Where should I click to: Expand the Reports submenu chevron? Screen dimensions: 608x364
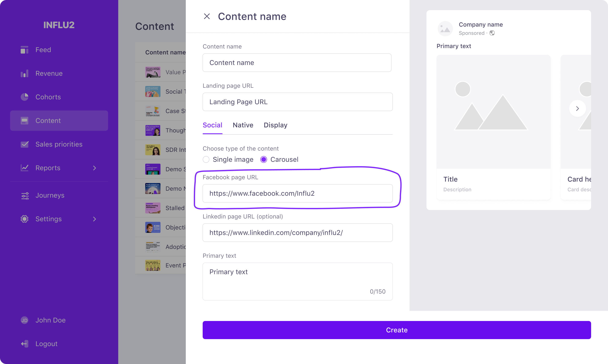tap(95, 168)
